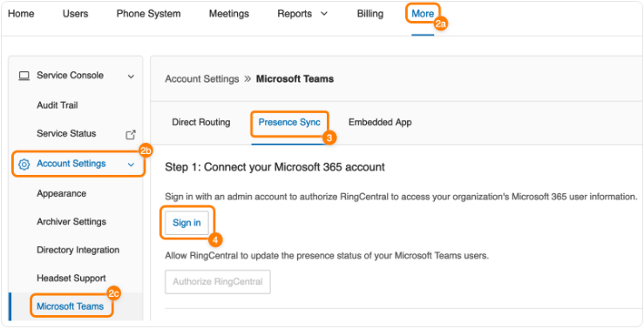This screenshot has height=329, width=644.
Task: Open Service Status in the sidebar
Action: click(x=66, y=134)
